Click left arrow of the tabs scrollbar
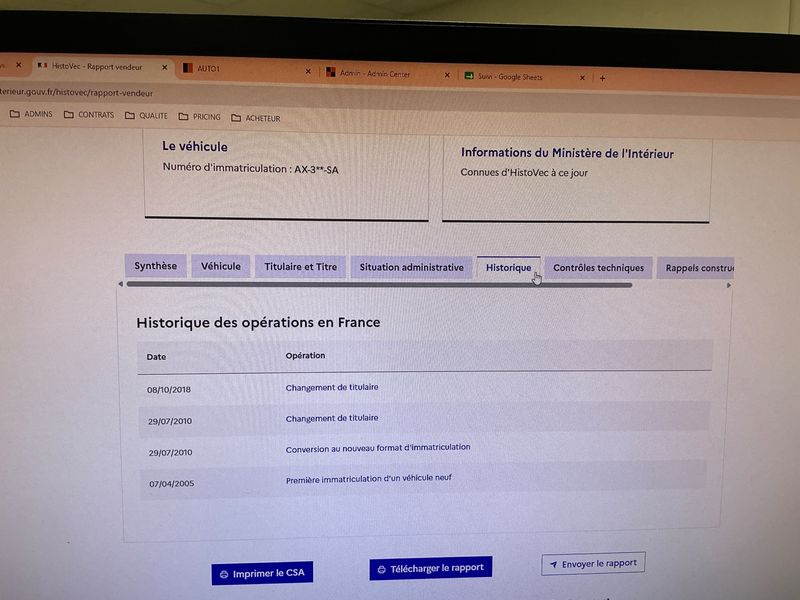 point(120,284)
